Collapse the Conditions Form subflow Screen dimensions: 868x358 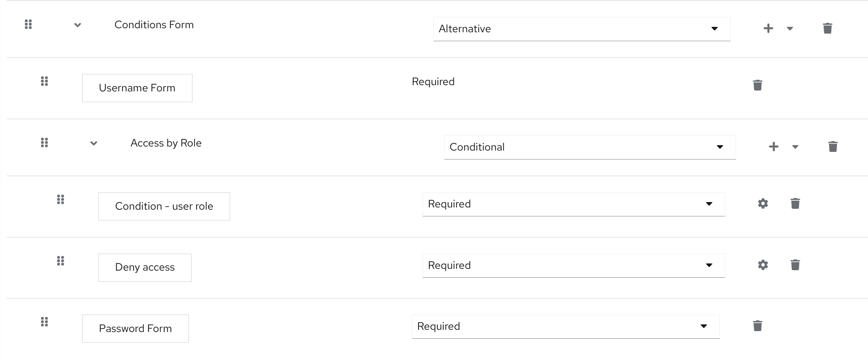[x=77, y=25]
